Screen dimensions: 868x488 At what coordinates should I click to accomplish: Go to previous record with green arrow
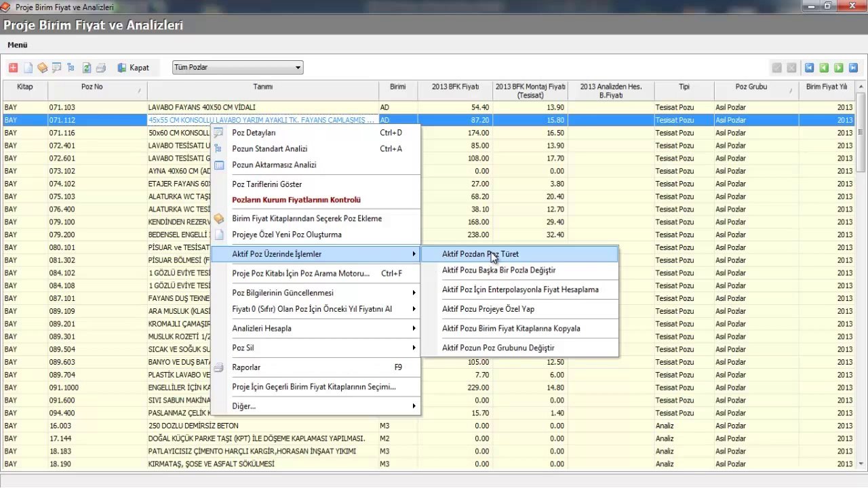[x=824, y=68]
